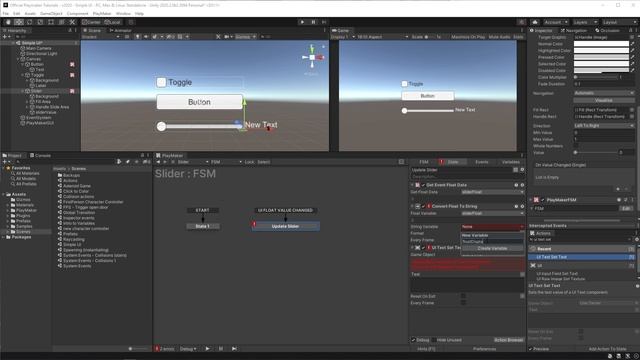Screen dimensions: 640x360
Task: Click the PlayMaker icon on the Slider row
Action: pos(72,91)
